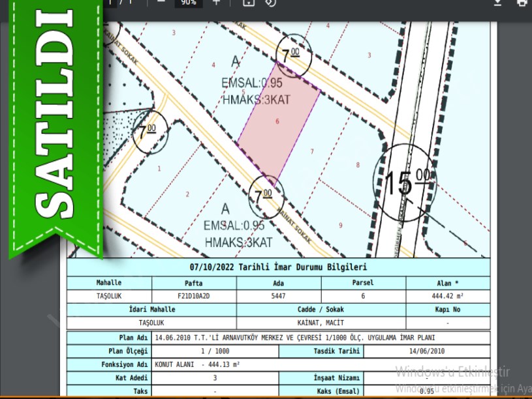
Task: Click the zoom out minus button
Action: (x=161, y=2)
